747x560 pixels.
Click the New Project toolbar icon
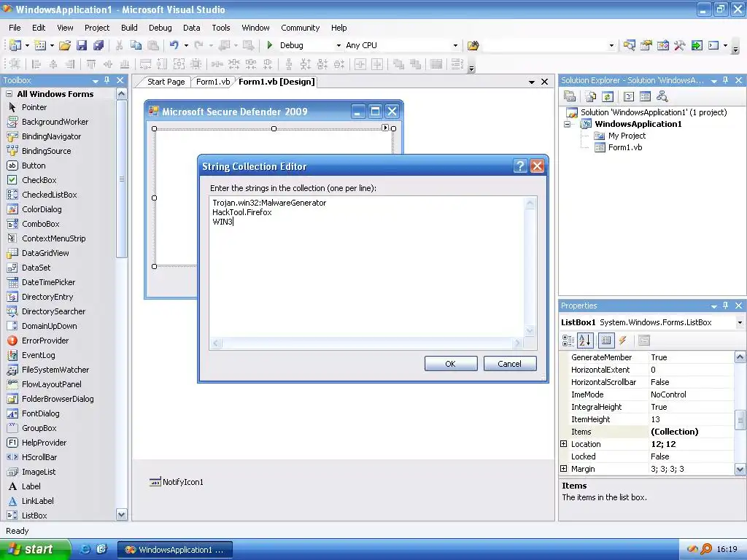(15, 45)
